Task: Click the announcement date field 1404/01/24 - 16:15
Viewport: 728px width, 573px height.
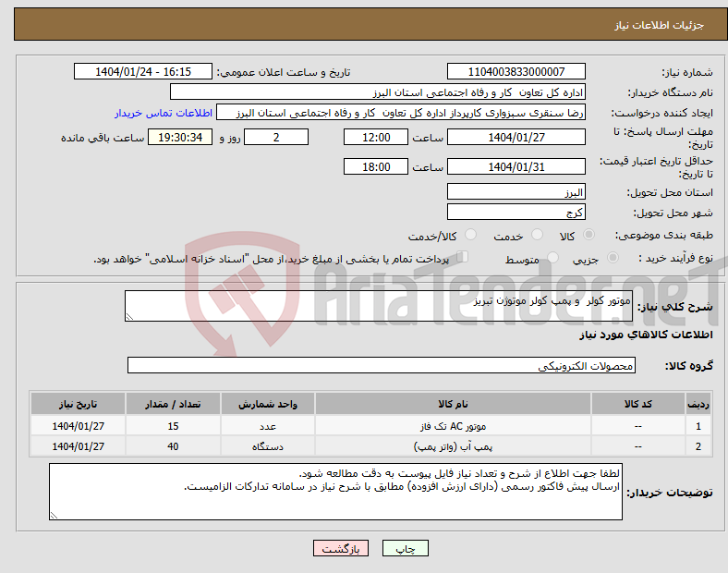Action: point(143,71)
